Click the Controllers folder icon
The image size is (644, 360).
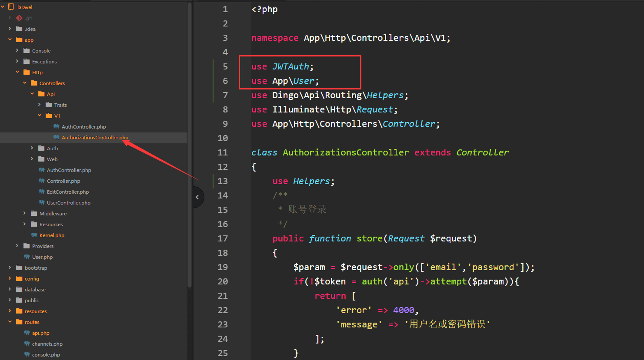click(x=34, y=83)
